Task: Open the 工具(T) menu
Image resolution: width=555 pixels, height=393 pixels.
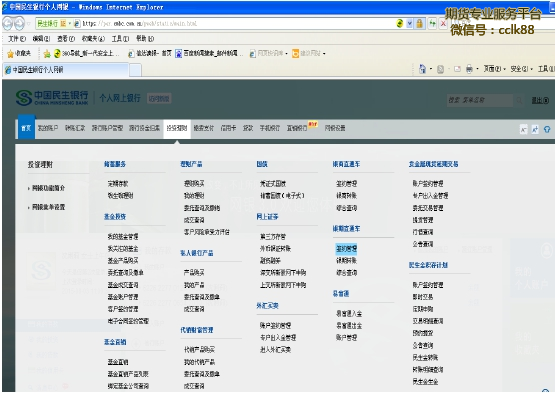Action: pyautogui.click(x=120, y=38)
